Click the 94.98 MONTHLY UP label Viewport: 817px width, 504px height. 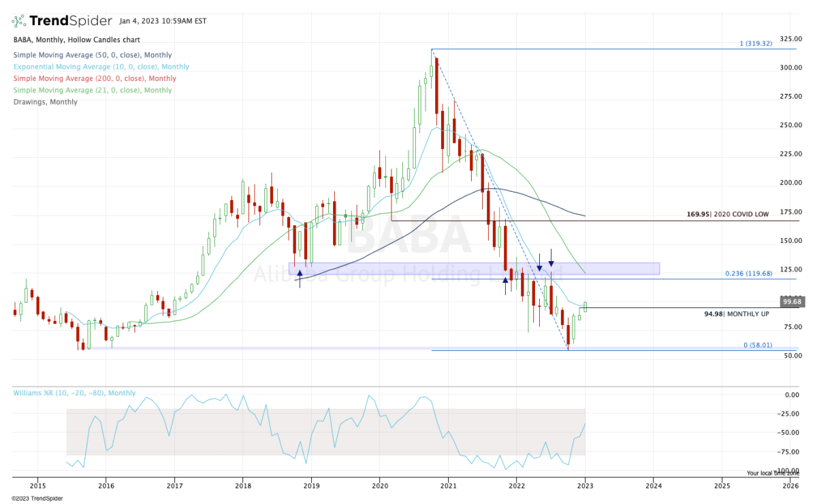[737, 314]
